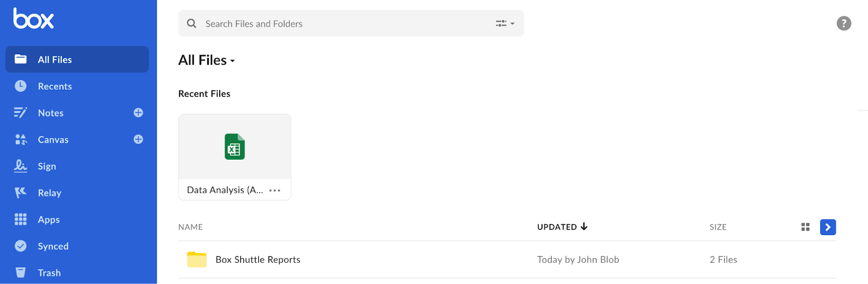The image size is (868, 284).
Task: Create a new Canvas with plus icon
Action: click(x=138, y=139)
